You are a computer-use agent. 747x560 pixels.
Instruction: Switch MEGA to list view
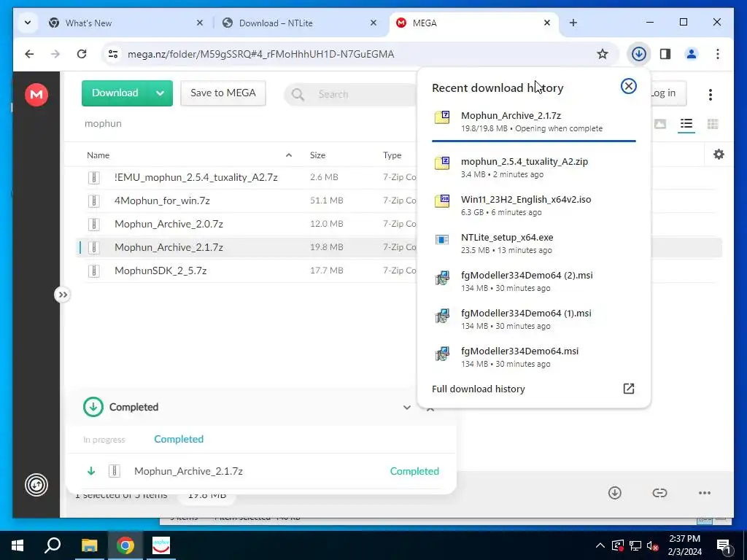pos(686,124)
